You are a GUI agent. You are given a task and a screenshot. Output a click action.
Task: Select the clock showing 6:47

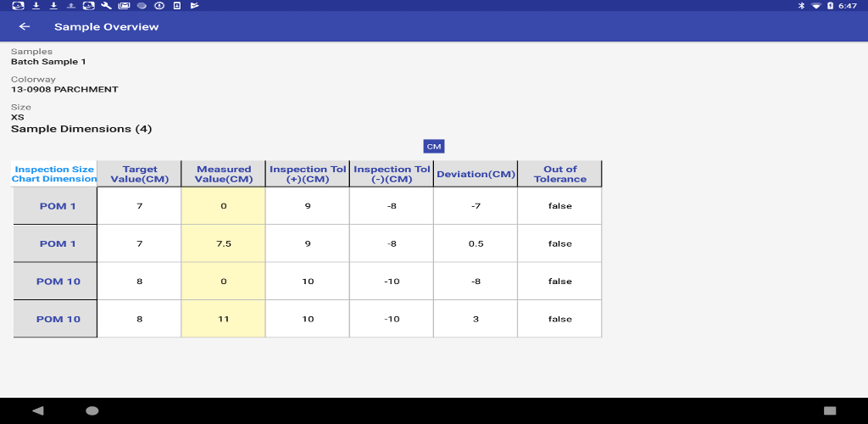tap(848, 6)
